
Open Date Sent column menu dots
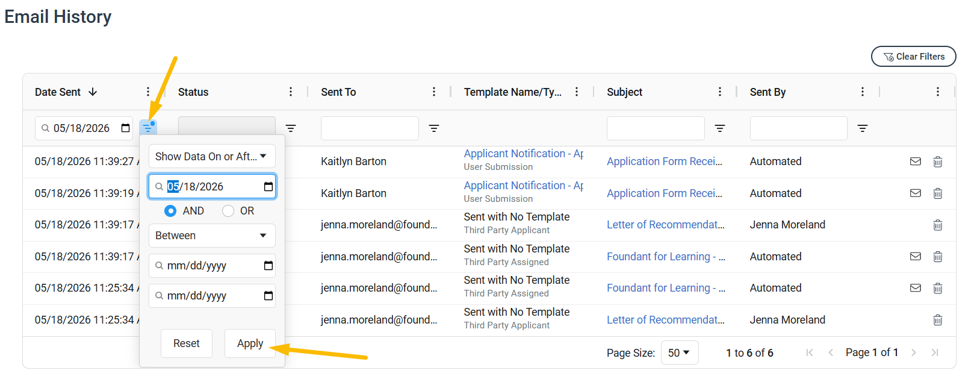click(x=148, y=92)
